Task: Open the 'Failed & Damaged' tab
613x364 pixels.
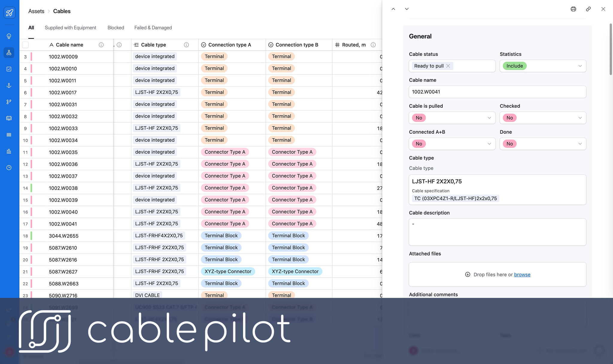Action: [153, 28]
